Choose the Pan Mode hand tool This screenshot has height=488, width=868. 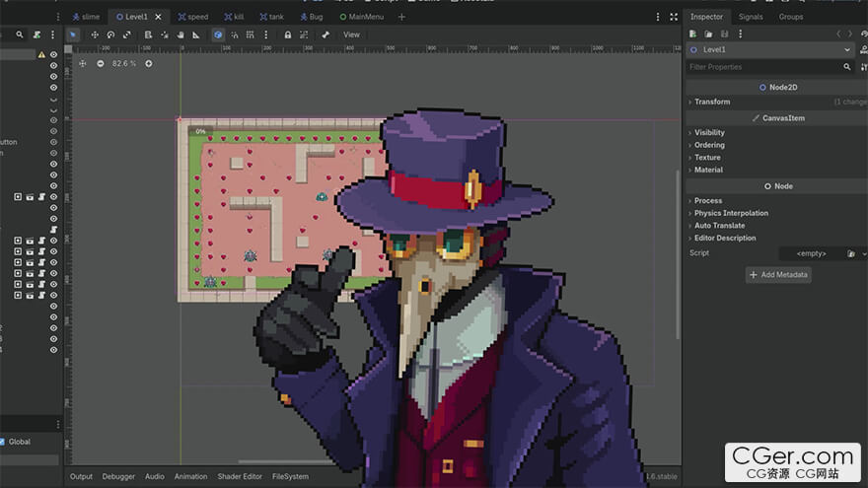pos(180,35)
